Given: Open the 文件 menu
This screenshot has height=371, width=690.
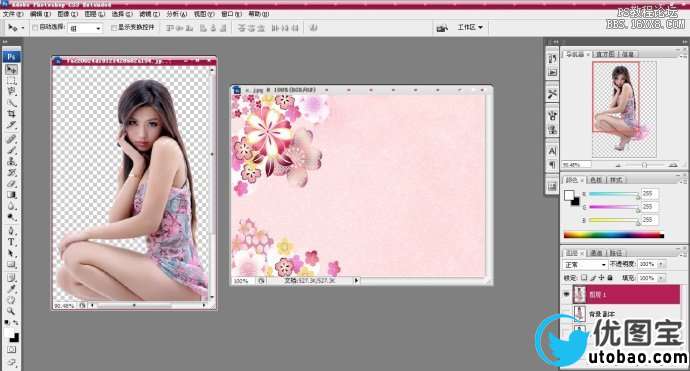Looking at the screenshot, I should click(12, 14).
